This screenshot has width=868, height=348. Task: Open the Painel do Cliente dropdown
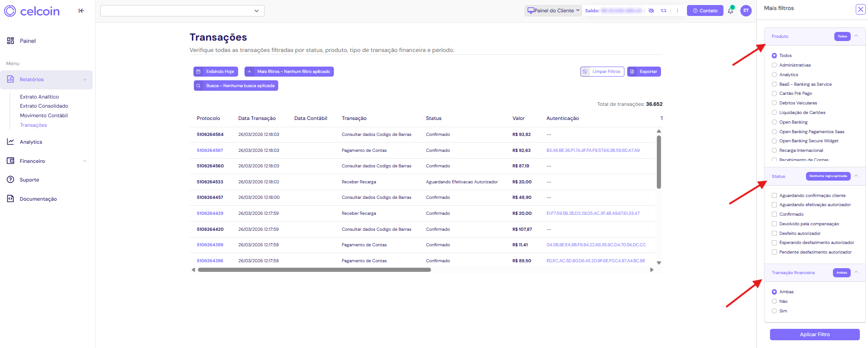(x=553, y=10)
